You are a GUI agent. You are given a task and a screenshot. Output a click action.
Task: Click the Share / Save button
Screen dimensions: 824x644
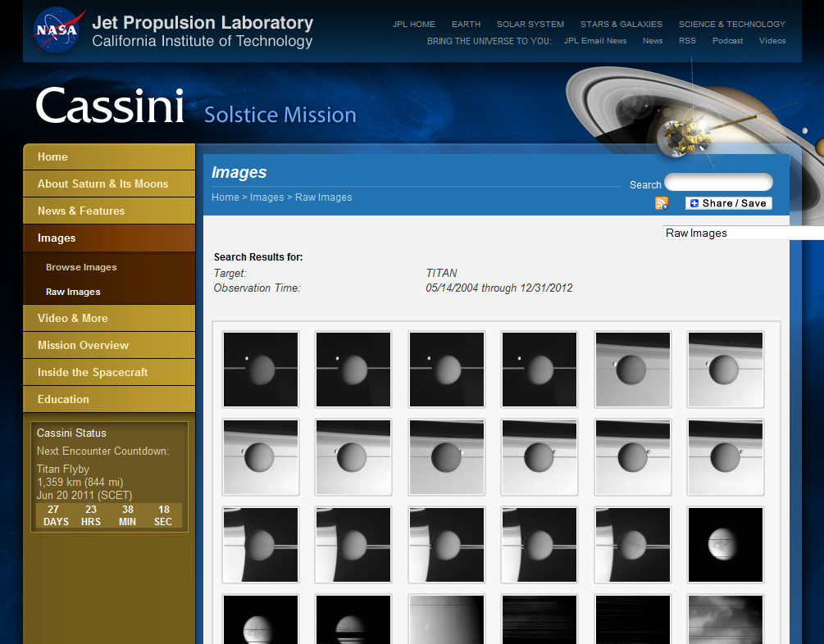pos(728,203)
